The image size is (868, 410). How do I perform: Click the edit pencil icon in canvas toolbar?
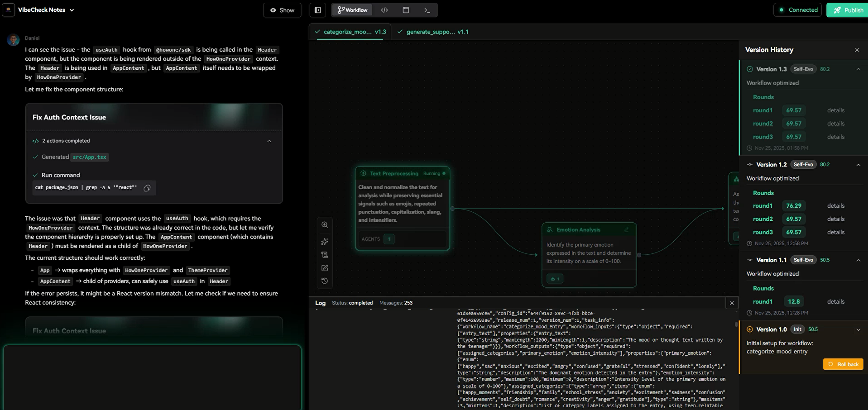click(325, 268)
